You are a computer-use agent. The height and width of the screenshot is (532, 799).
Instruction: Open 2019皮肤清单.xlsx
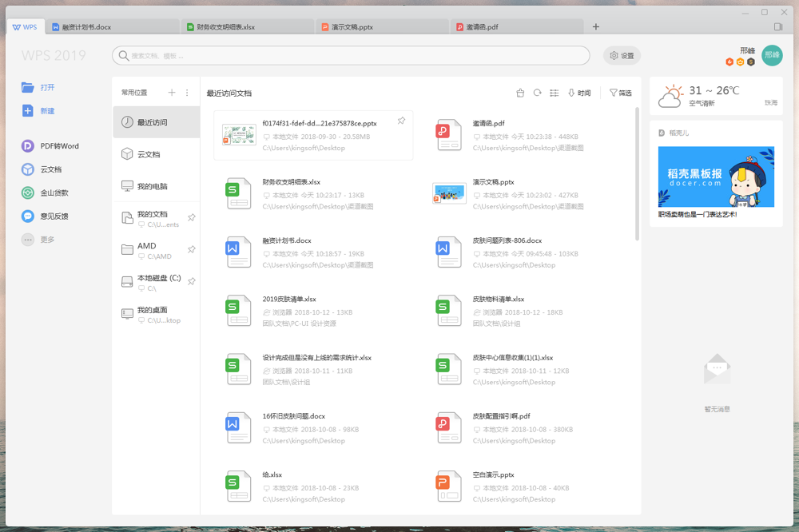coord(313,311)
